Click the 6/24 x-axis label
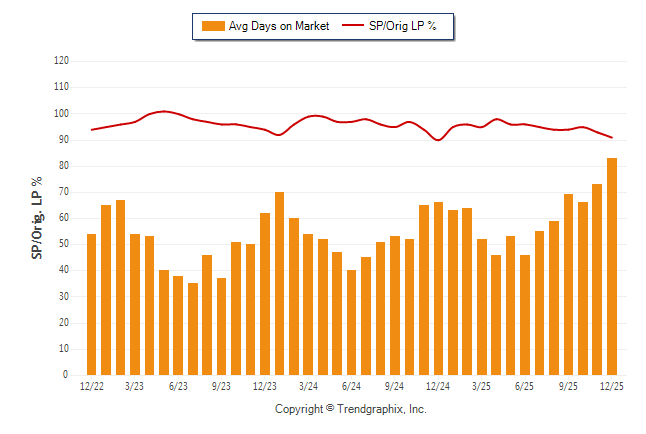 coord(351,386)
